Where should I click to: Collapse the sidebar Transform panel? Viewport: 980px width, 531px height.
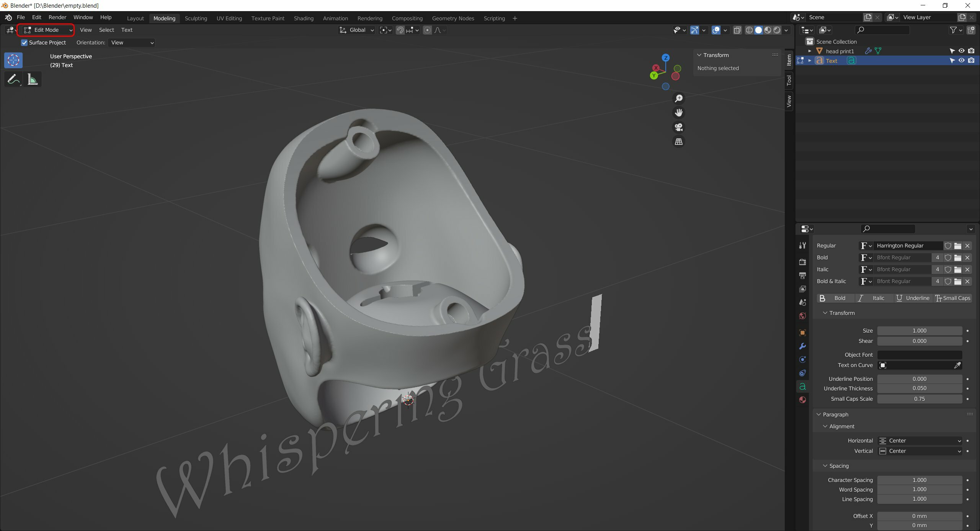(713, 55)
